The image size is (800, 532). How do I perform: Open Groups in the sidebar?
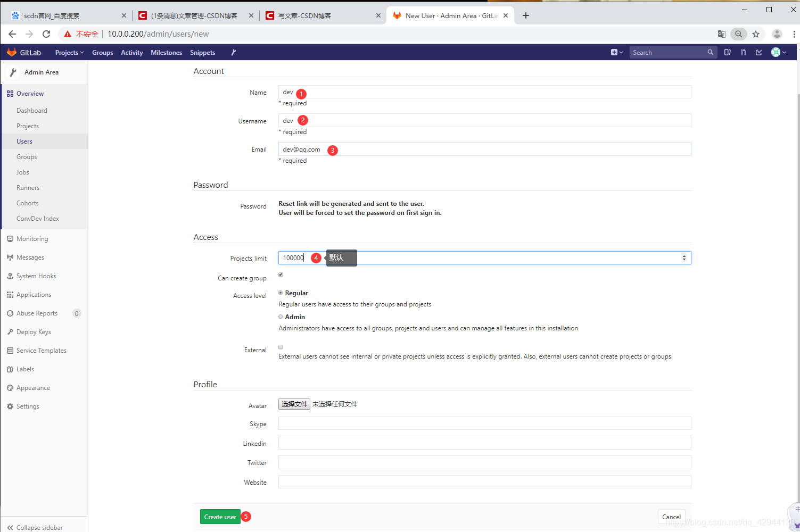(x=27, y=157)
